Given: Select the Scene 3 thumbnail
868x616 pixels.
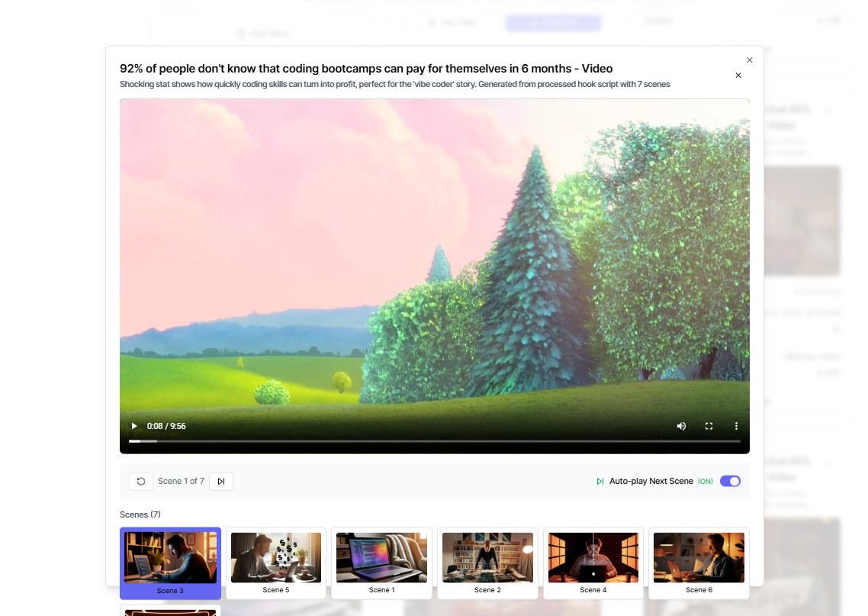Looking at the screenshot, I should (x=170, y=556).
